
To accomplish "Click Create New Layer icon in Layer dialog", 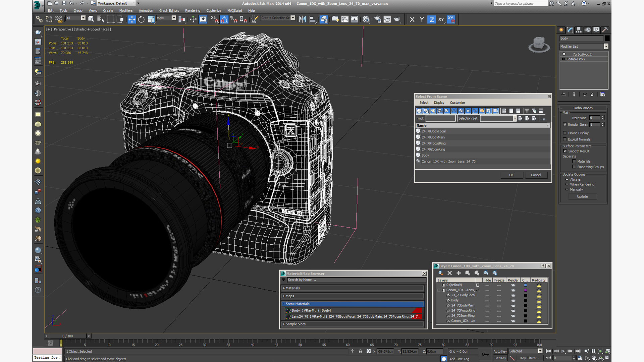I will [x=441, y=273].
